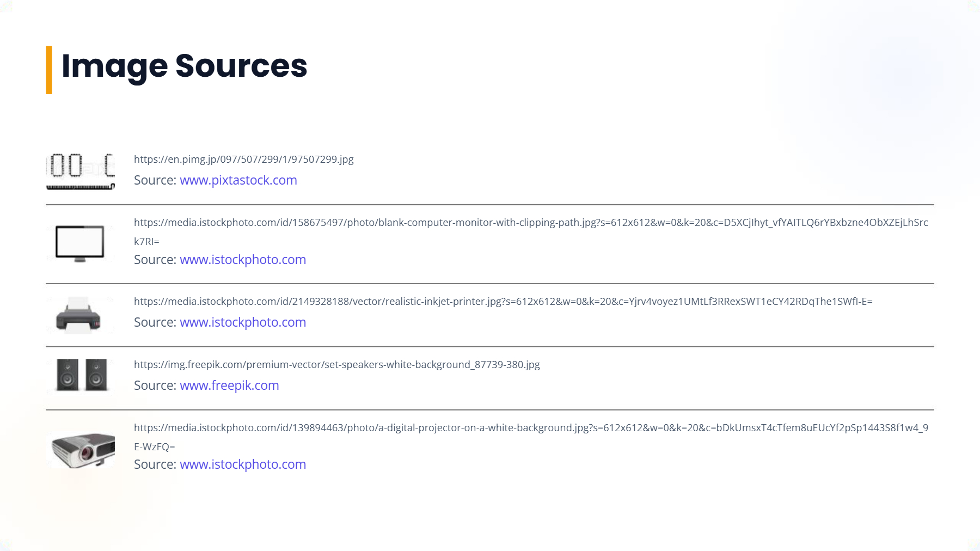980x551 pixels.
Task: Click the "Source:" label in the pixtastock row
Action: click(x=155, y=180)
